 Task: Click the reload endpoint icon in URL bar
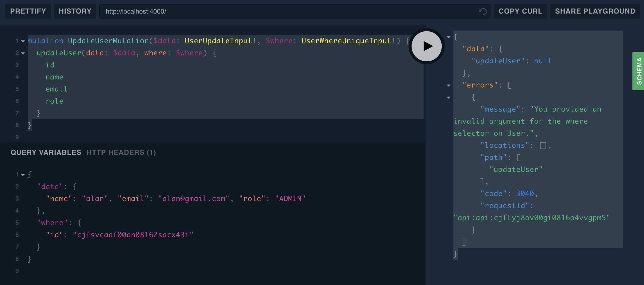(x=482, y=11)
